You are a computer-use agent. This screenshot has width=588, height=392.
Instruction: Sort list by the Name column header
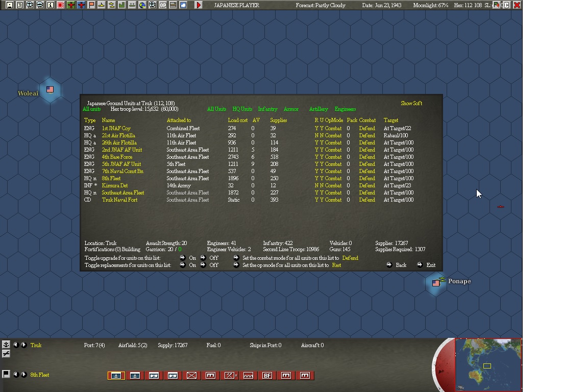(108, 120)
